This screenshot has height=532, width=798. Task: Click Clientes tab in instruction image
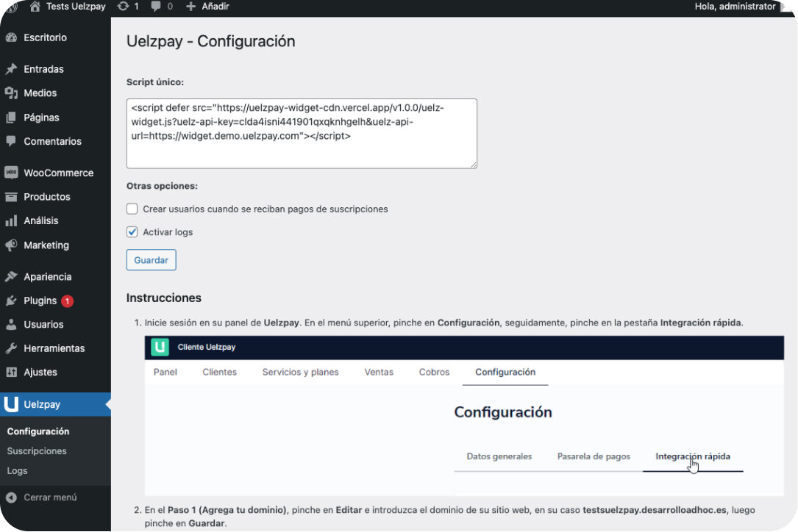pos(219,373)
